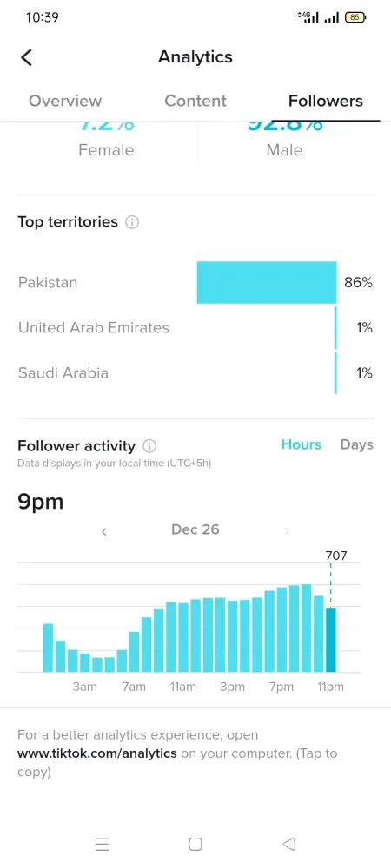
Task: Open the Content tab
Action: point(195,101)
